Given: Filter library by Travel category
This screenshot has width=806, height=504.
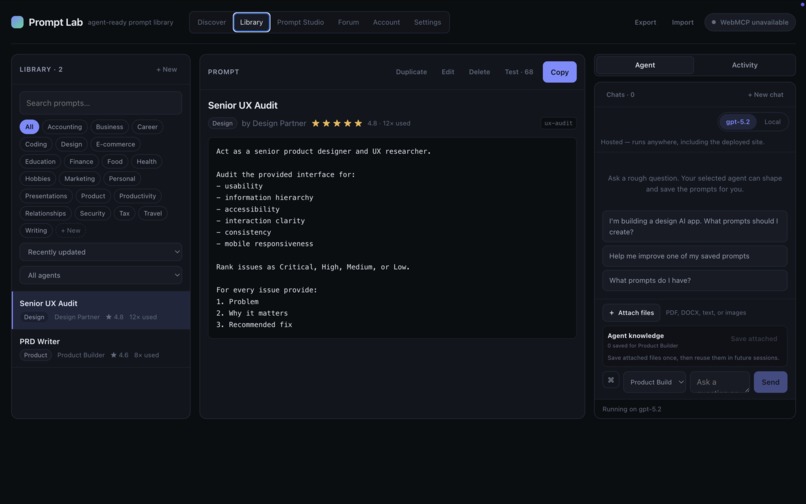Looking at the screenshot, I should [153, 213].
